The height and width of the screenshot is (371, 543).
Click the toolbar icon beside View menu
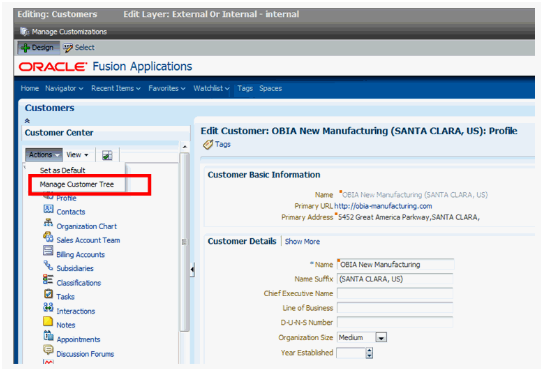pyautogui.click(x=107, y=155)
